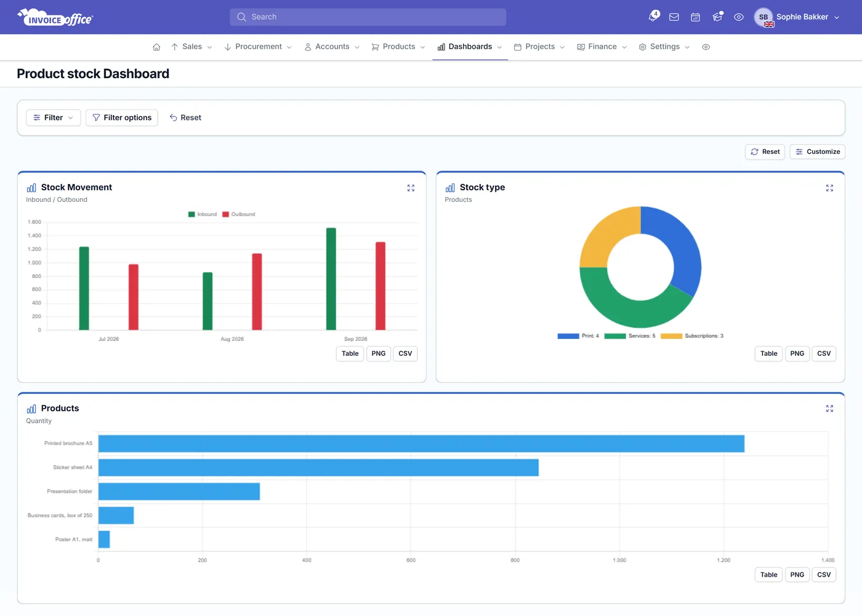Toggle Print segment in donut legend
This screenshot has height=616, width=862.
point(578,336)
